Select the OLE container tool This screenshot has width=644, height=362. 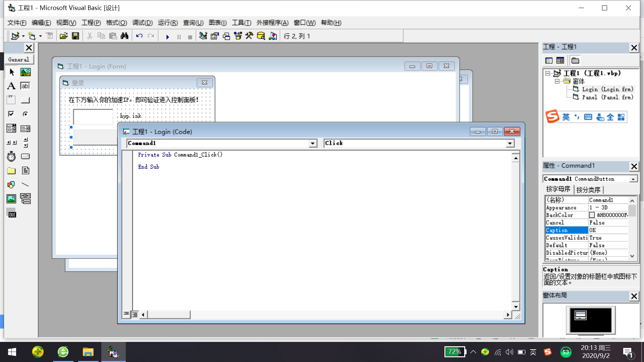11,213
